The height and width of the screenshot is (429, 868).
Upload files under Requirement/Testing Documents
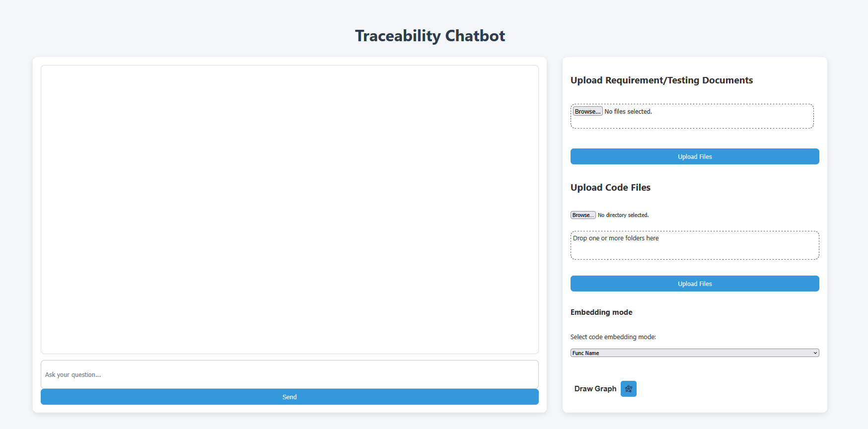(694, 156)
